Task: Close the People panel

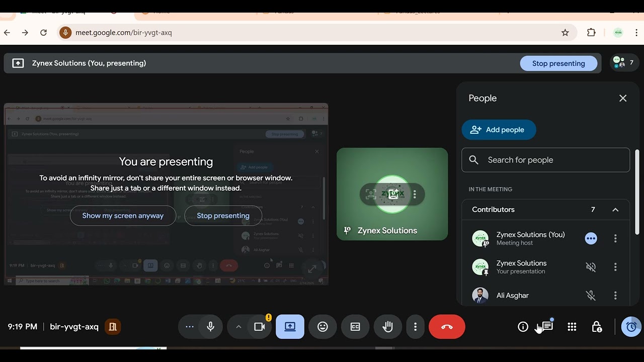Action: point(623,98)
